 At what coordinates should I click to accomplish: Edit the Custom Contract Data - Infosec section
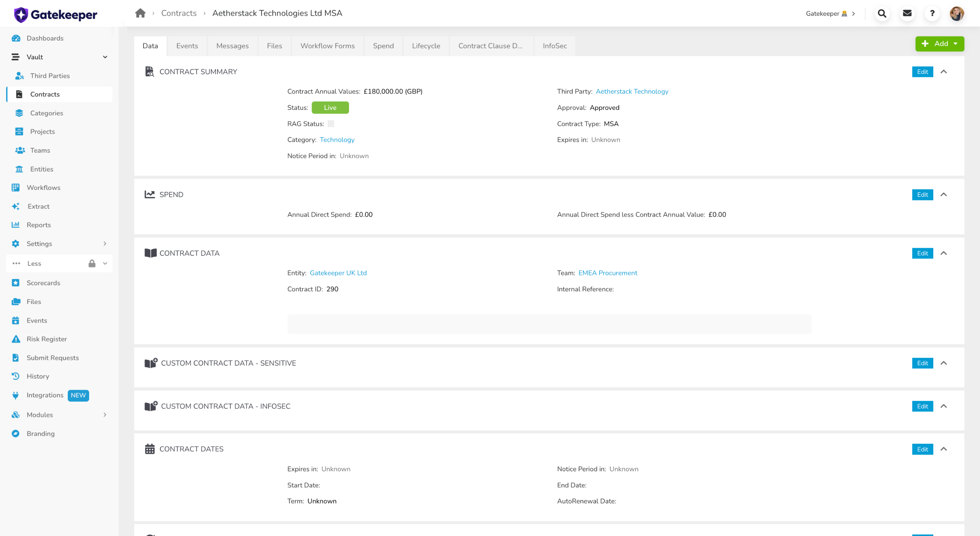pos(923,406)
